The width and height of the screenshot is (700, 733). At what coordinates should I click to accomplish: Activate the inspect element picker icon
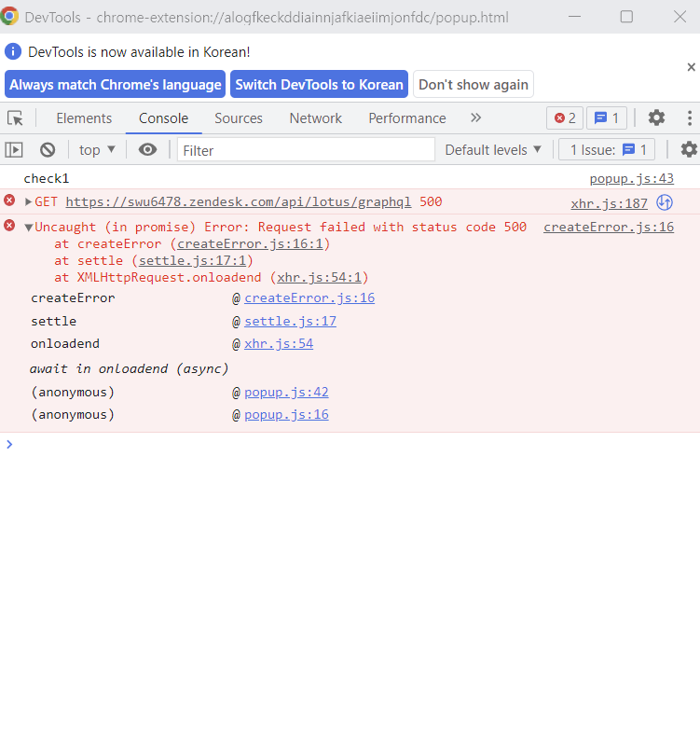click(15, 118)
